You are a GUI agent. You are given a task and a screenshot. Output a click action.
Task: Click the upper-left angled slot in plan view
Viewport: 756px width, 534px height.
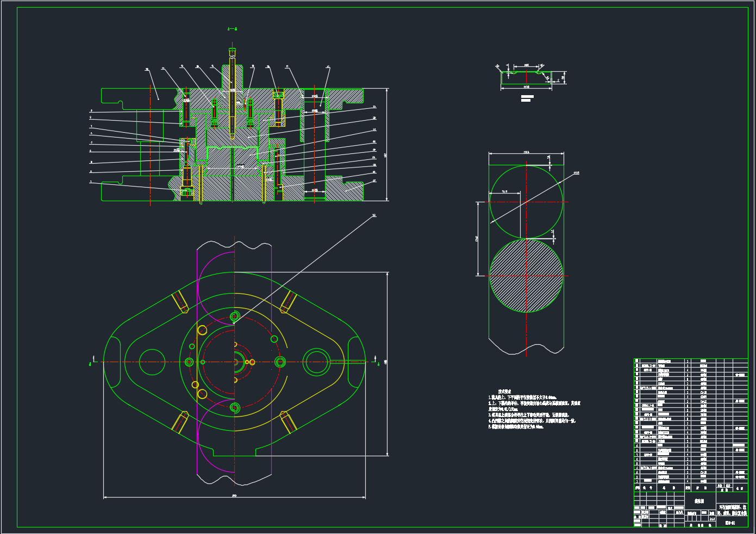(x=180, y=302)
